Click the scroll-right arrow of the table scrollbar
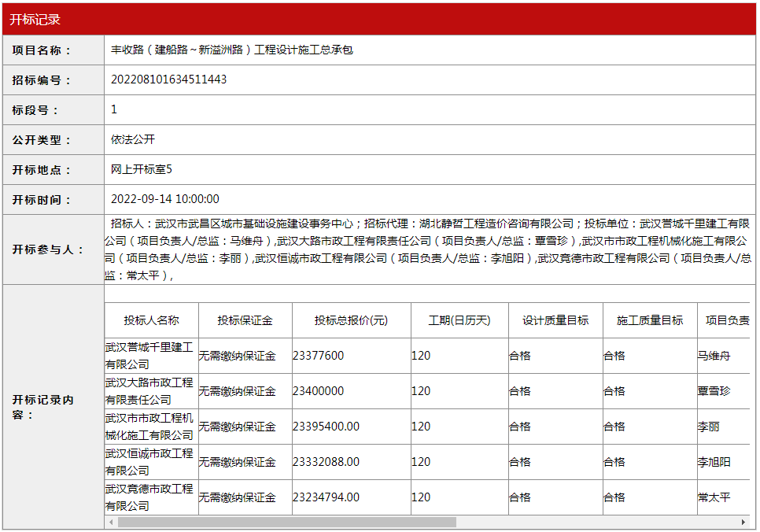 pyautogui.click(x=743, y=523)
